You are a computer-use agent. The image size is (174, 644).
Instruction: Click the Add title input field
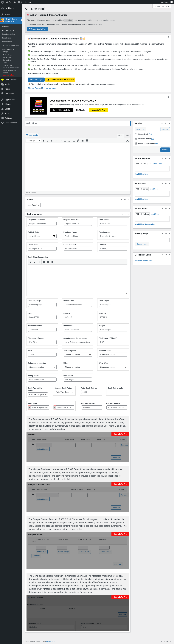click(78, 123)
